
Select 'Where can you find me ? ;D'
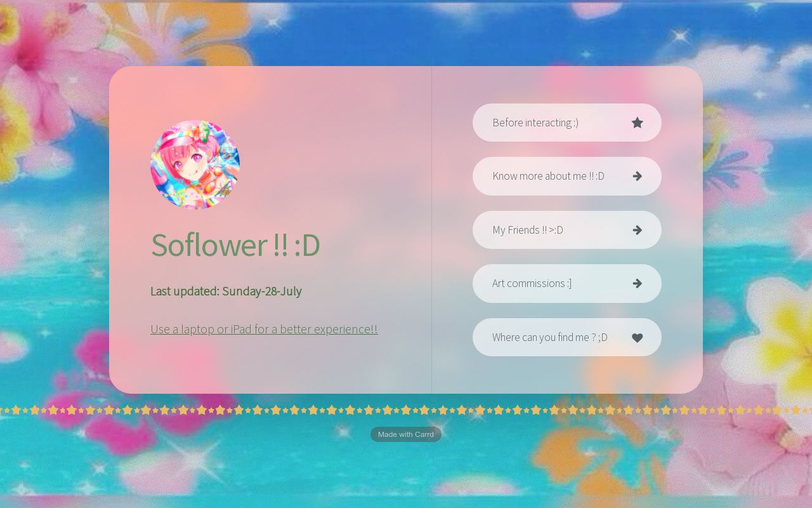[x=567, y=337]
